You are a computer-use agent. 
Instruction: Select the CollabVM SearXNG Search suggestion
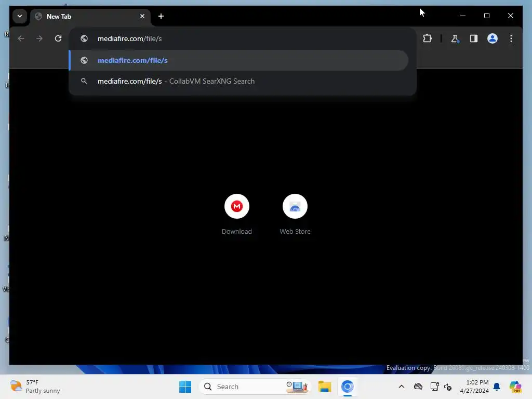pyautogui.click(x=238, y=82)
